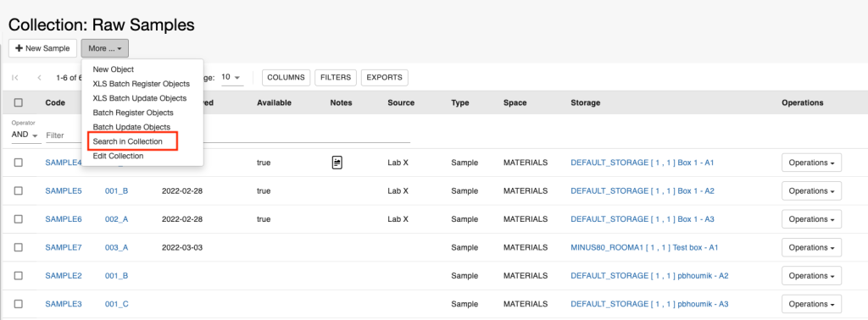Image resolution: width=868 pixels, height=320 pixels.
Task: Toggle the select-all header checkbox
Action: (19, 102)
